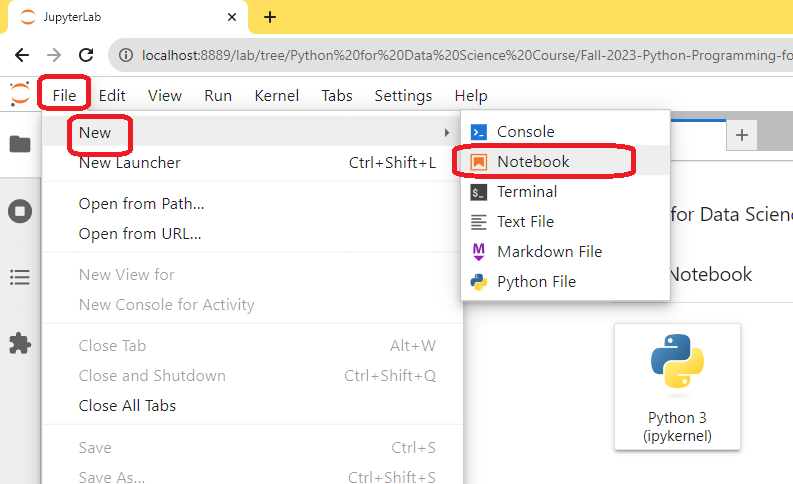Open the extension manager puzzle icon
793x484 pixels.
click(x=20, y=343)
